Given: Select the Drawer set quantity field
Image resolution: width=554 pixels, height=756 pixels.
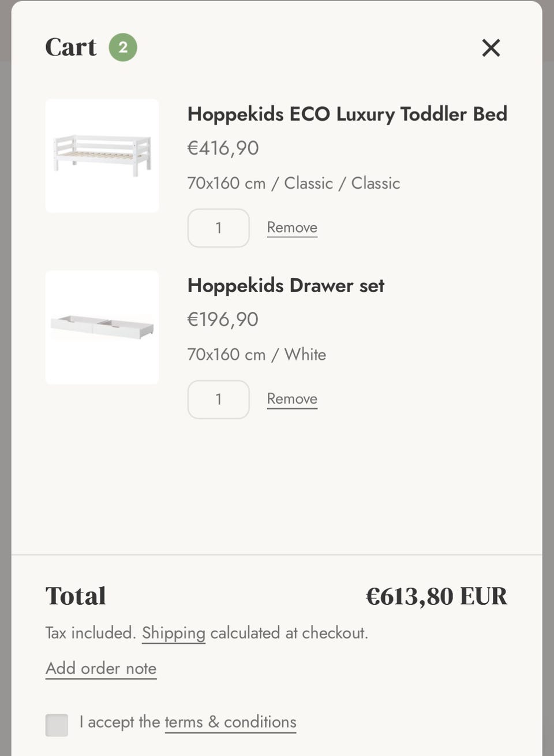Looking at the screenshot, I should pos(219,400).
